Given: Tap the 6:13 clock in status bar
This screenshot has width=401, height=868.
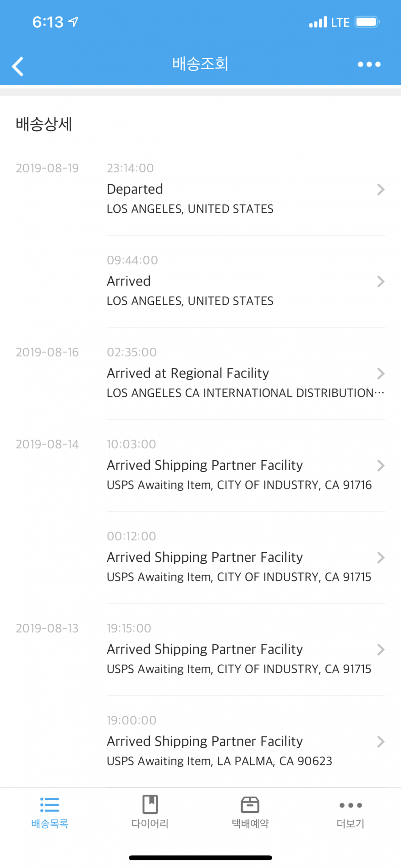Looking at the screenshot, I should [x=48, y=22].
